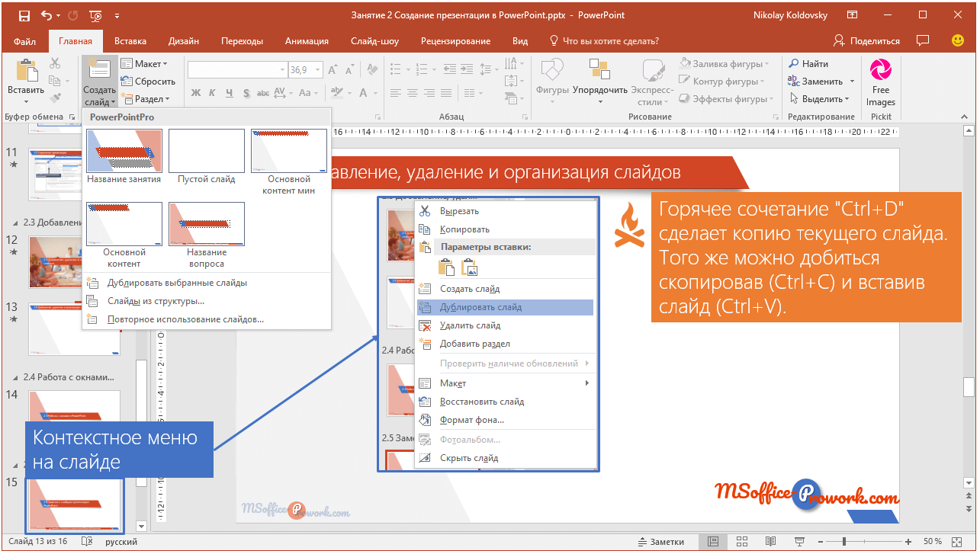
Task: Click spell check icon in status bar
Action: pos(87,542)
